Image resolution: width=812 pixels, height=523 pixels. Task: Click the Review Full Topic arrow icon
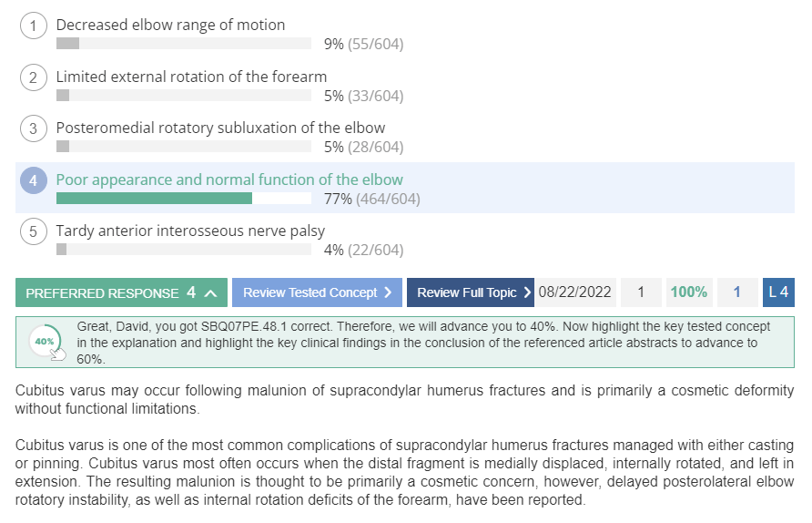pyautogui.click(x=527, y=292)
